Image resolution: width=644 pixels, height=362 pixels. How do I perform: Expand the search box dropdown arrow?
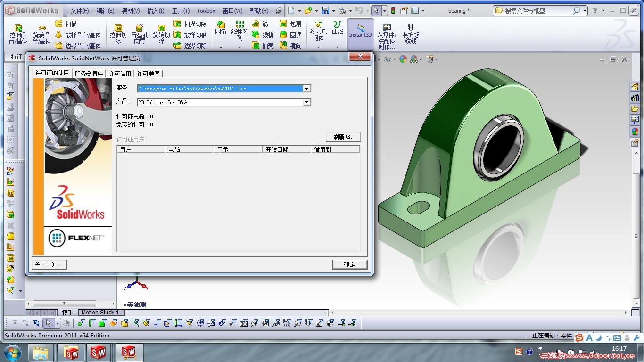(585, 10)
